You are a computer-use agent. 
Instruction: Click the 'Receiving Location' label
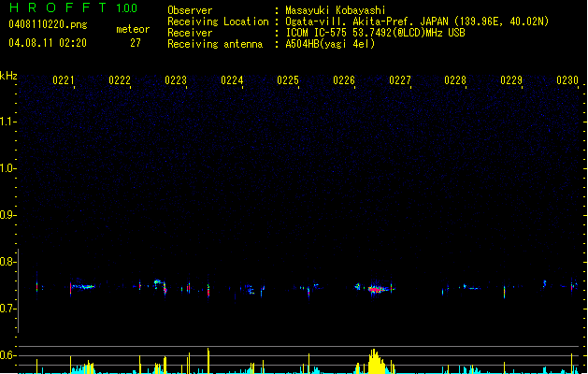pyautogui.click(x=218, y=22)
